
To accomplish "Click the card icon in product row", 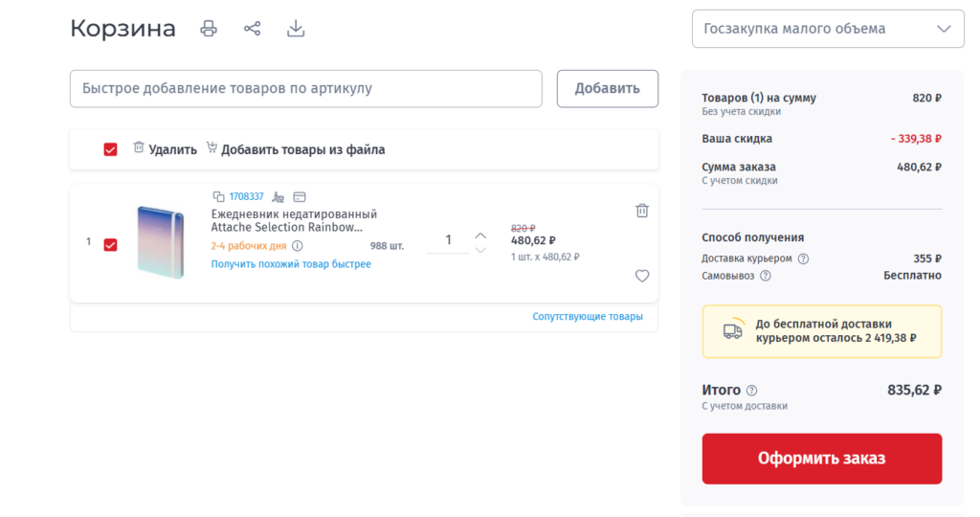I will click(300, 197).
